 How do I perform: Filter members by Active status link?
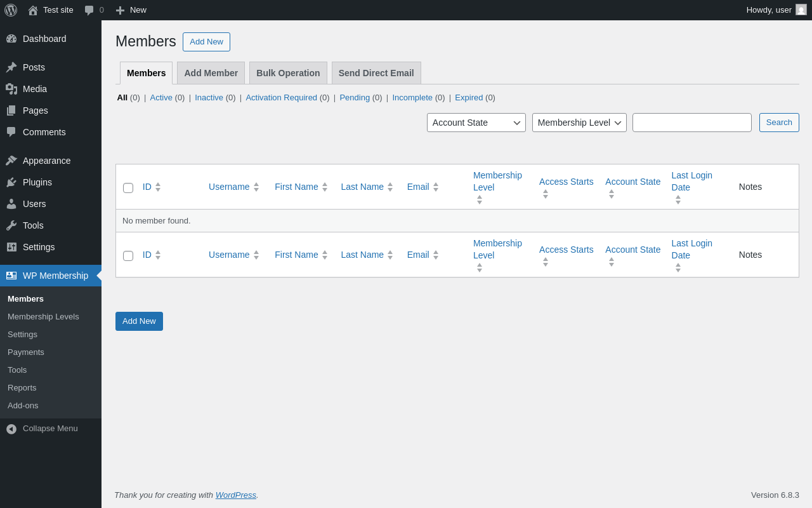tap(161, 97)
